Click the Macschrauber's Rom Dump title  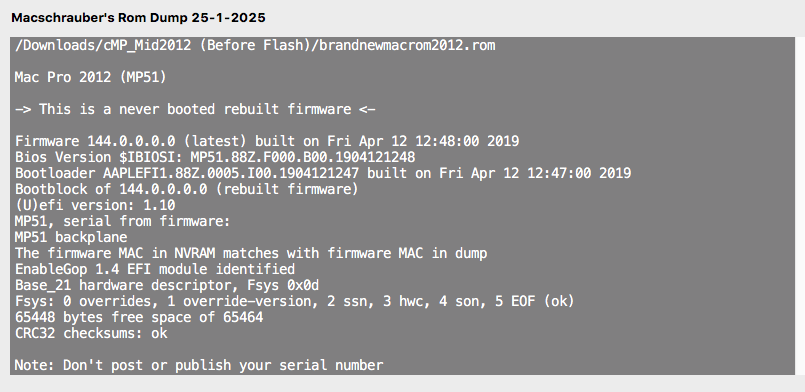138,18
